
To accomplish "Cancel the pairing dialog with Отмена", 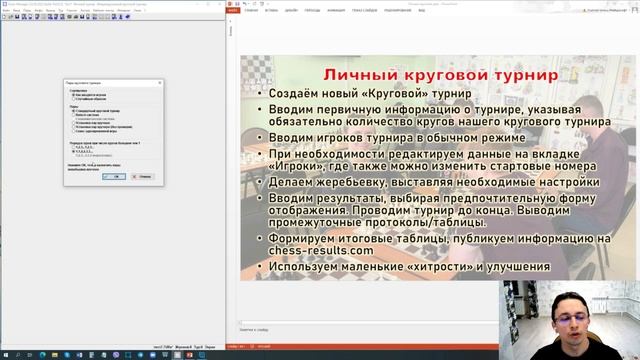I will (x=142, y=177).
